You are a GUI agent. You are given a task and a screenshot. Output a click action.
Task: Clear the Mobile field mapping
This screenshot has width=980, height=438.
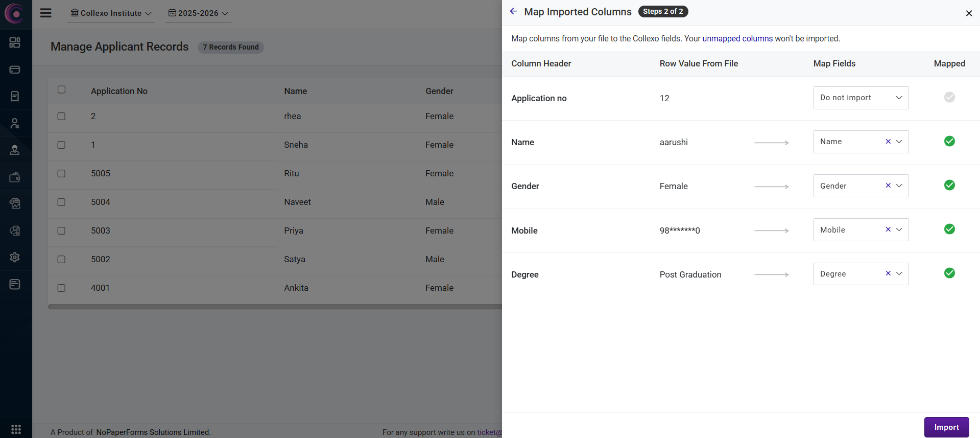pyautogui.click(x=888, y=229)
